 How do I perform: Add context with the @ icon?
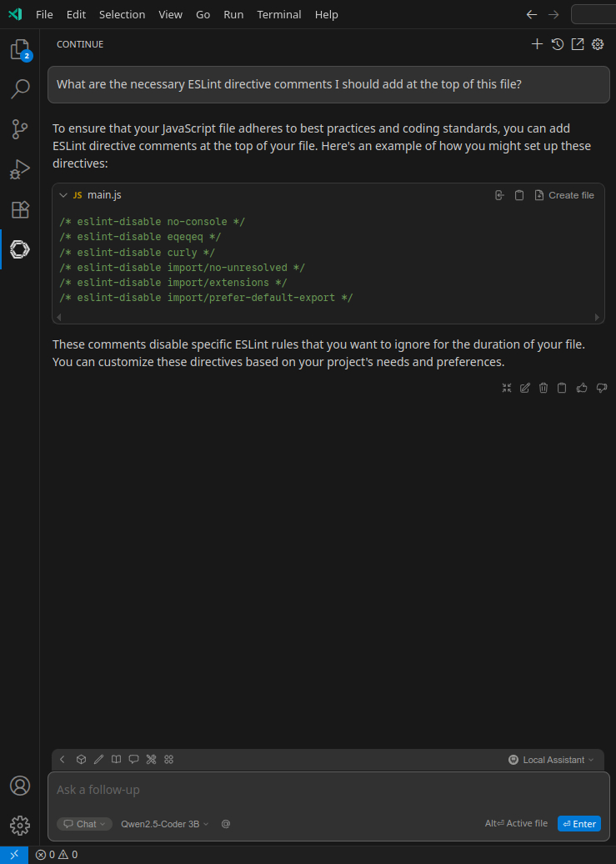[x=226, y=824]
